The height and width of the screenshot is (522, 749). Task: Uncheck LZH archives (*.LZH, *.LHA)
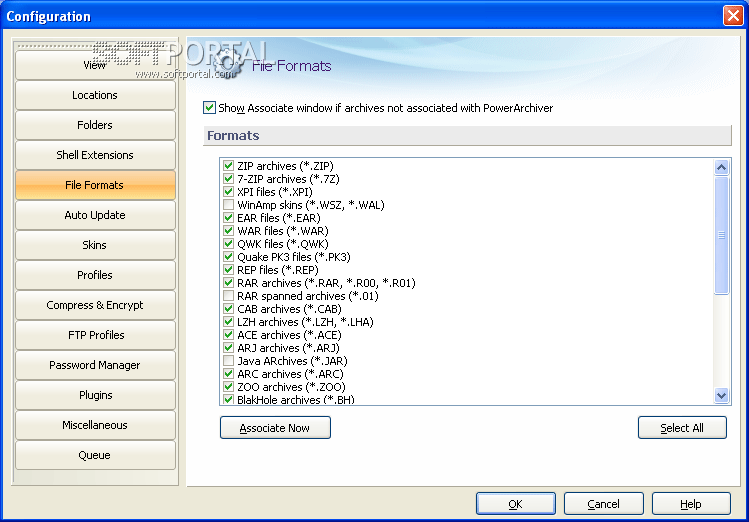click(x=228, y=322)
